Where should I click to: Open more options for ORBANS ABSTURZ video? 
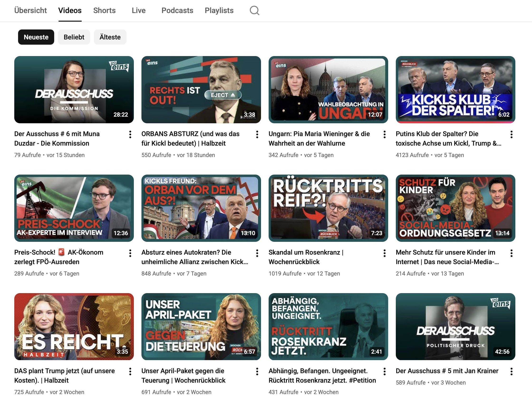point(257,134)
